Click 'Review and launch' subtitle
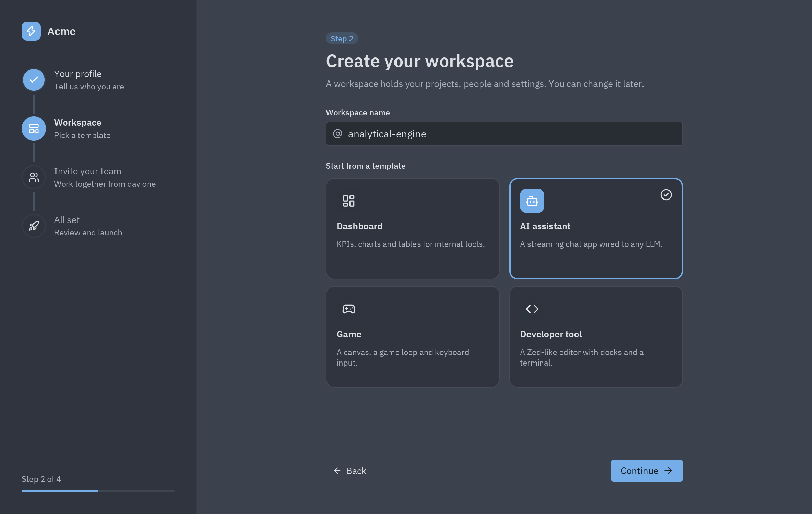 click(88, 233)
